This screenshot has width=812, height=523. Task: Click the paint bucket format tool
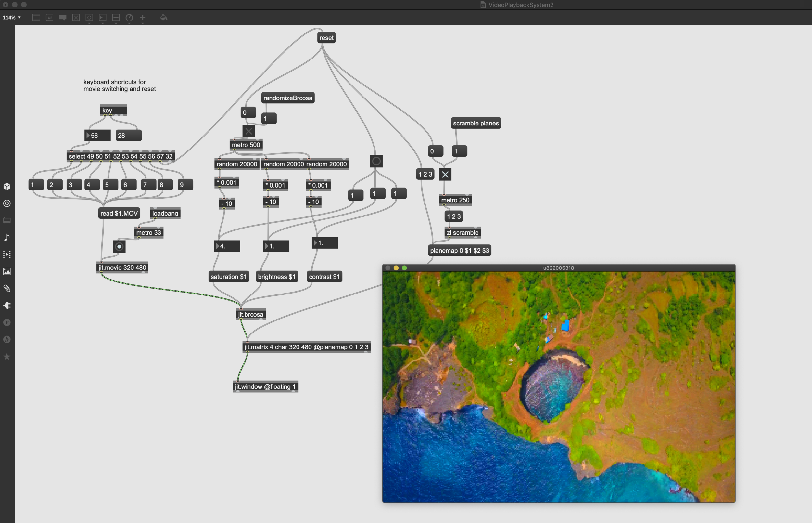click(164, 18)
